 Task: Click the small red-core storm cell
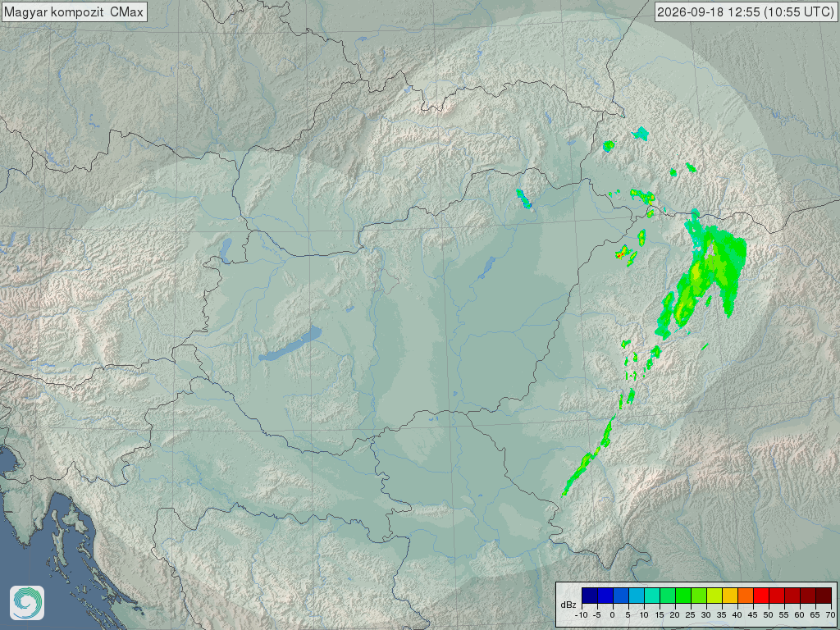coord(622,253)
